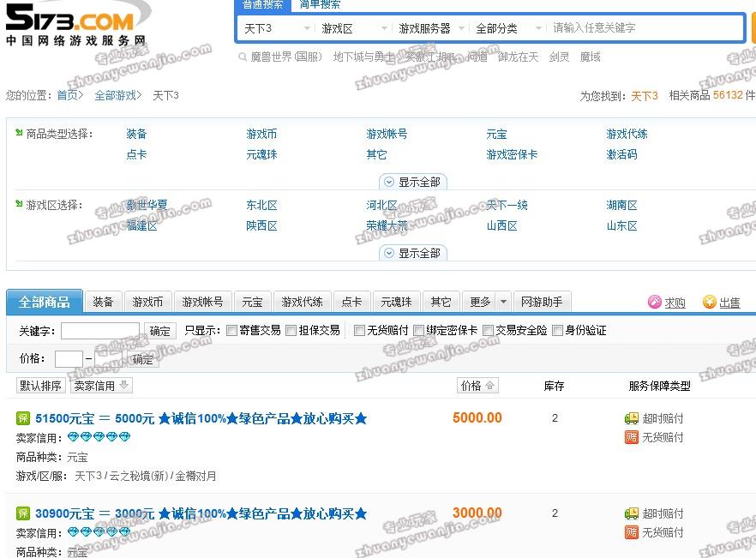Select the 游戏币 tab
756x558 pixels.
147,302
